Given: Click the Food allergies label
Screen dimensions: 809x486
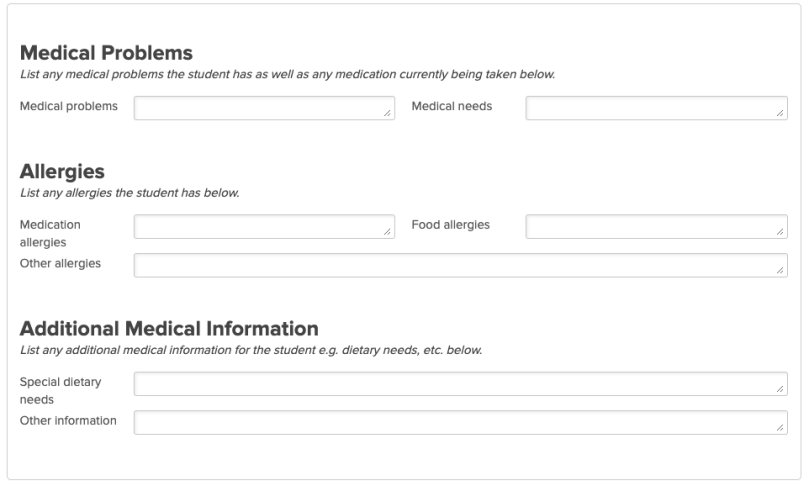Looking at the screenshot, I should click(x=450, y=225).
